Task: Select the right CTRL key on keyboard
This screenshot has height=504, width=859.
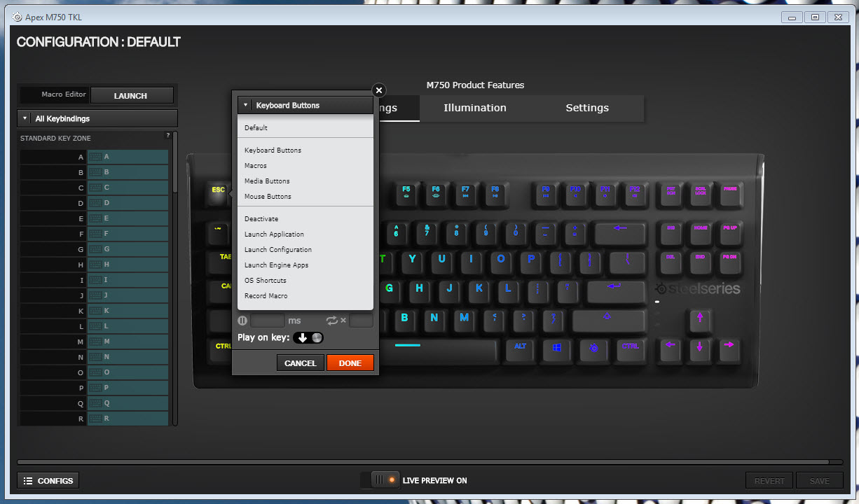Action: 631,350
